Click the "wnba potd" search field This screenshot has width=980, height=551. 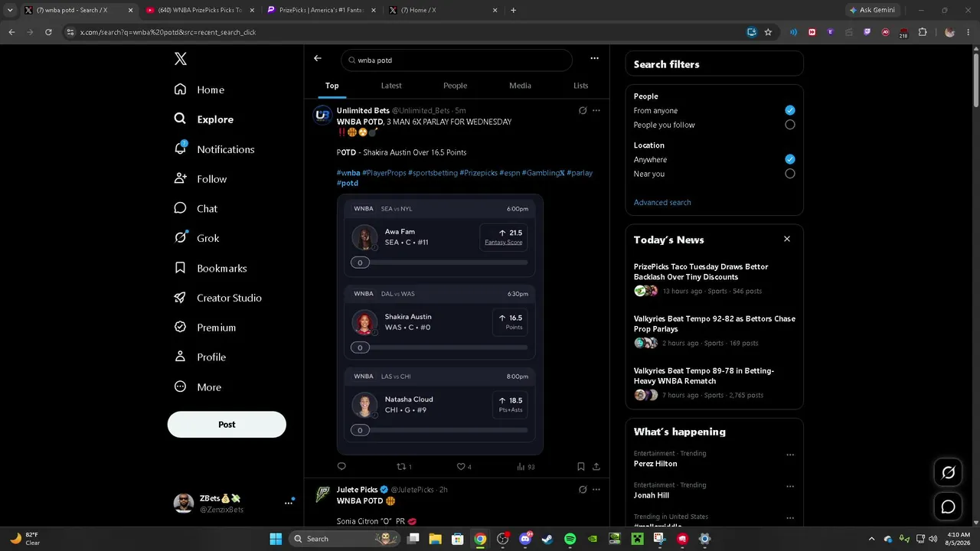point(457,60)
